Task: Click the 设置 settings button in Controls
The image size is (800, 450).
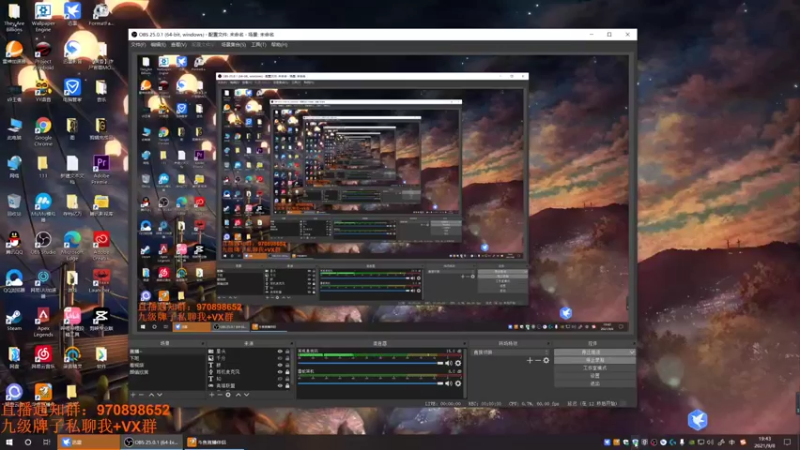Action: 595,376
